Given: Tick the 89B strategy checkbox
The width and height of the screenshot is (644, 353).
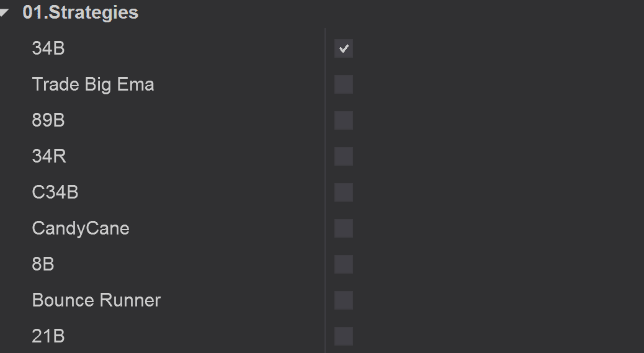Looking at the screenshot, I should pyautogui.click(x=344, y=120).
